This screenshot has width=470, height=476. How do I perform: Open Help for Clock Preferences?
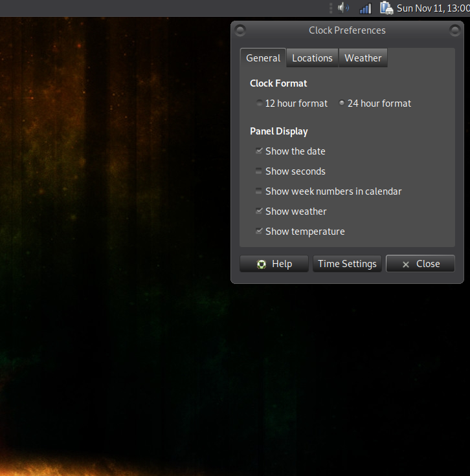point(274,263)
